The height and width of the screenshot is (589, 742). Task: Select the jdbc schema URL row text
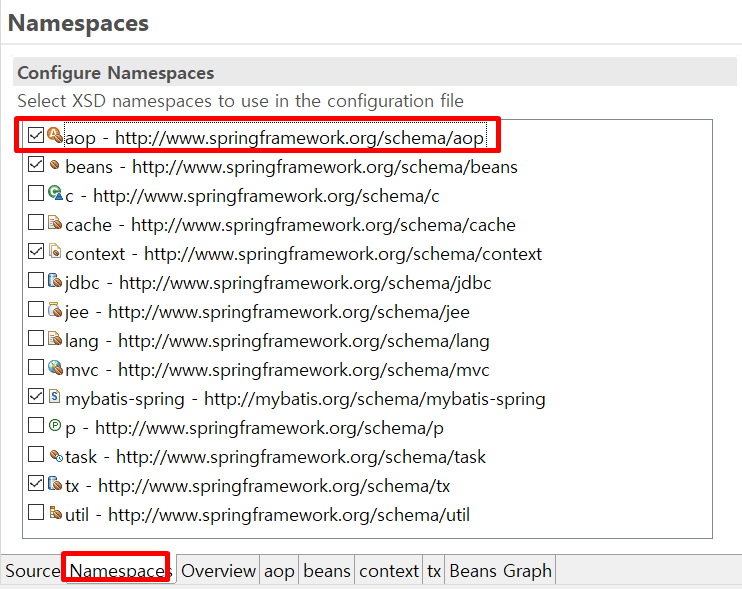278,283
